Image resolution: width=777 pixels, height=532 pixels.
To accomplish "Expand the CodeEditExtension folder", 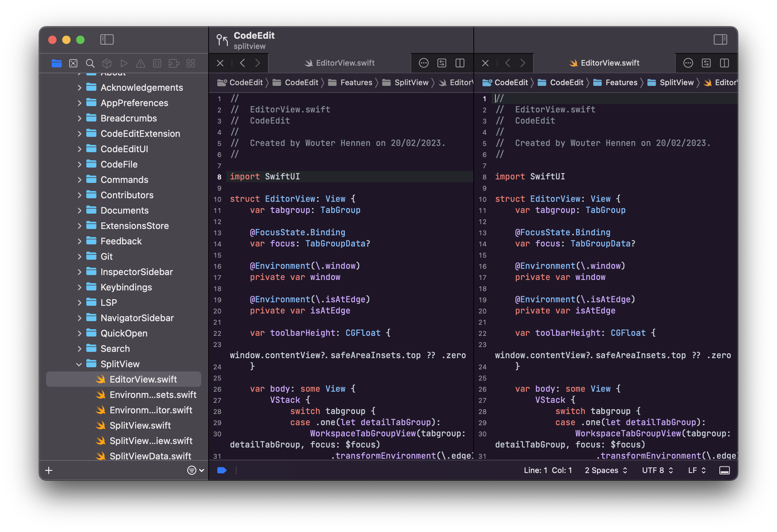I will point(79,134).
